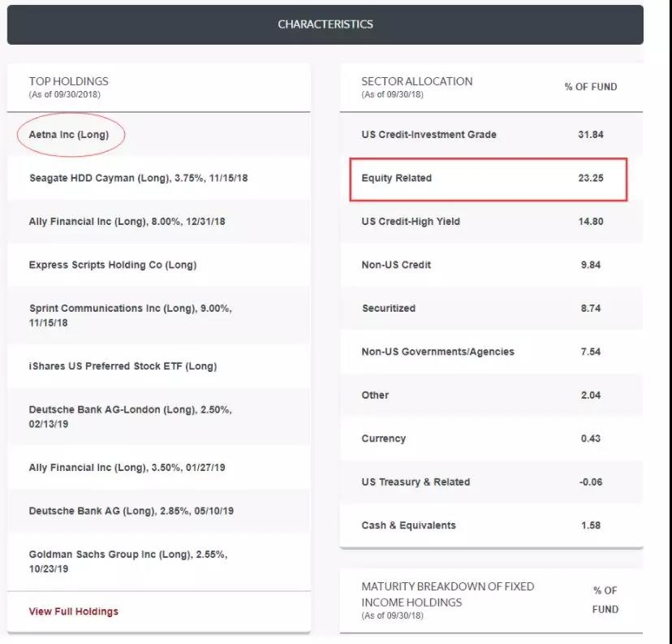Viewport: 672px width, 644px height.
Task: Click Sprint Communications Inc holding
Action: tap(128, 315)
